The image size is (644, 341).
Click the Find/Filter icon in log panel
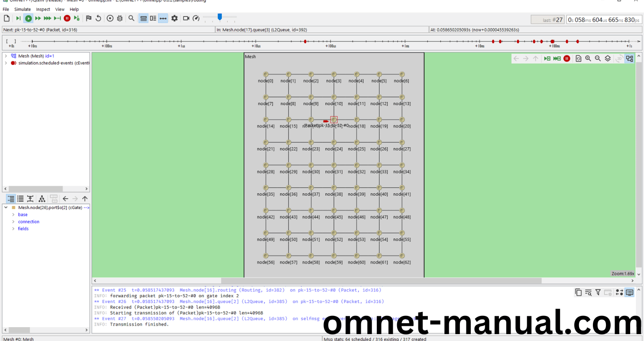[588, 292]
